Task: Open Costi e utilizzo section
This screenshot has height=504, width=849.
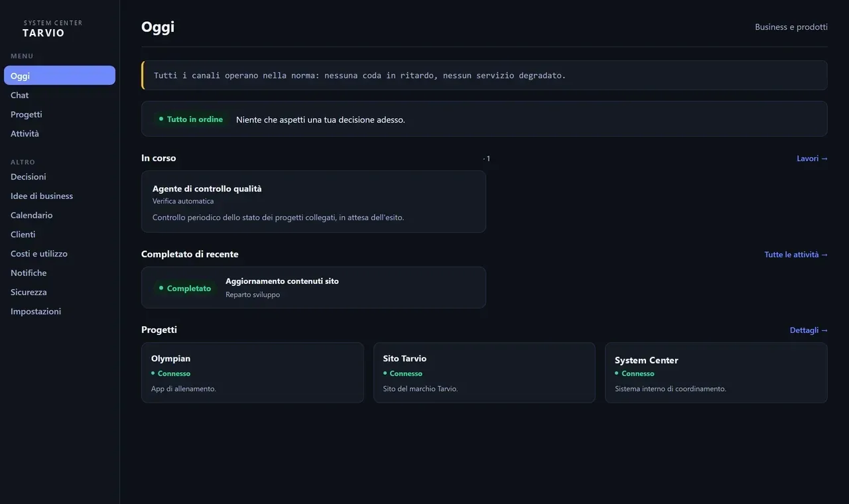Action: coord(60,253)
